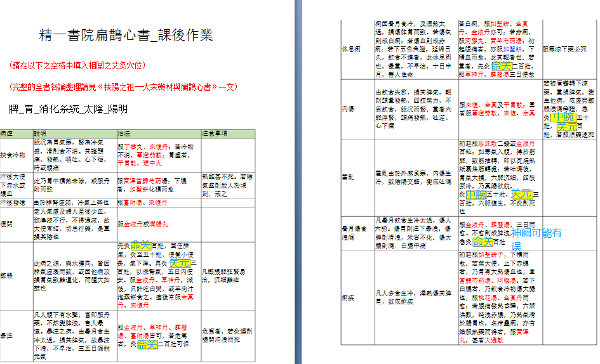The height and width of the screenshot is (364, 600).
Task: Select the 暴注 disease cell
Action: (17, 335)
